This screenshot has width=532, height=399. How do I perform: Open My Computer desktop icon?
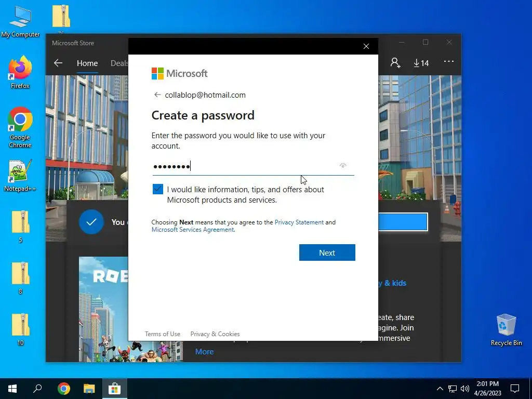(x=20, y=21)
